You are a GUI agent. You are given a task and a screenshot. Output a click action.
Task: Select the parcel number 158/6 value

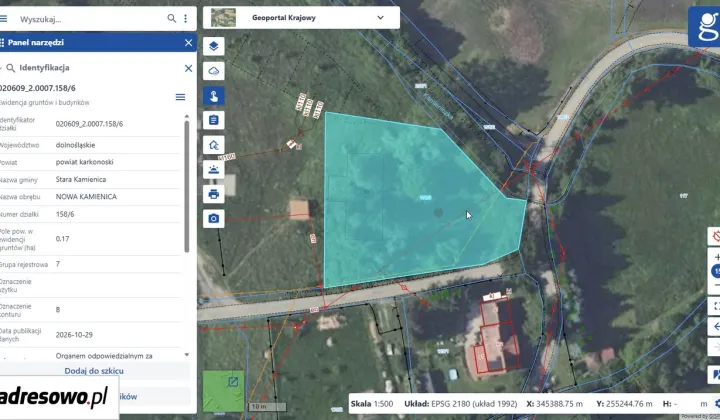coord(65,214)
